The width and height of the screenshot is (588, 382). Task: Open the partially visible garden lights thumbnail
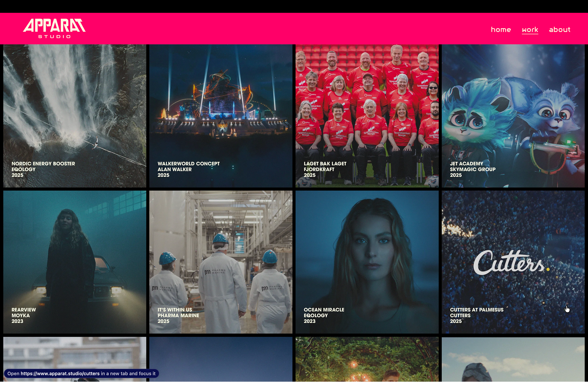point(367,359)
